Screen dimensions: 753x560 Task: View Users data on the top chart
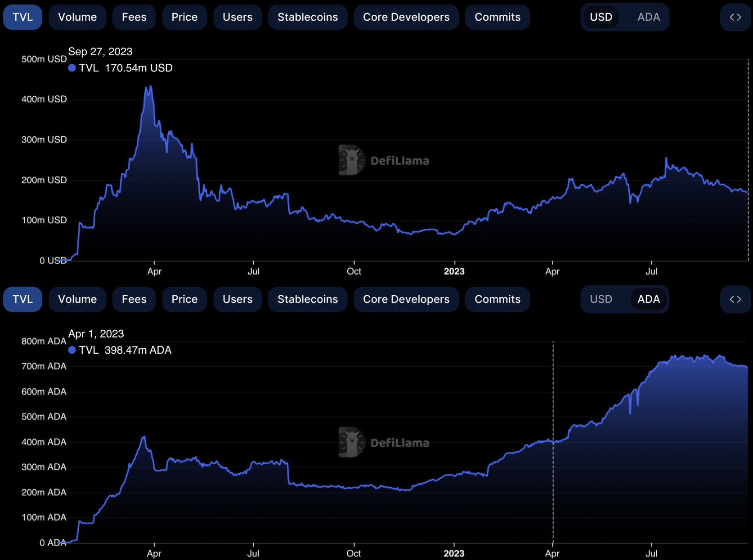coord(238,17)
